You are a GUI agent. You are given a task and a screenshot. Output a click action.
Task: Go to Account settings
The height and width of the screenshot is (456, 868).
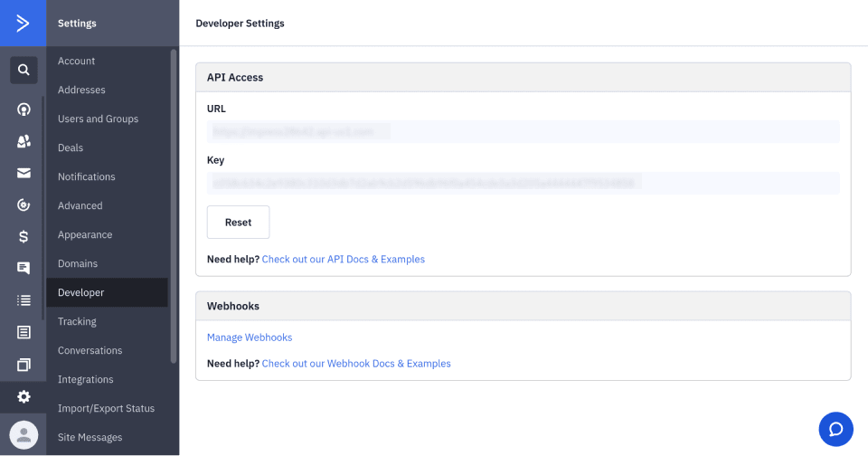click(76, 61)
